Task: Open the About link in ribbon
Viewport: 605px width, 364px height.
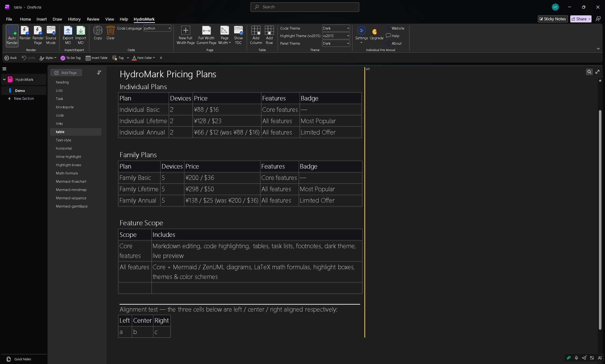Action: click(394, 43)
